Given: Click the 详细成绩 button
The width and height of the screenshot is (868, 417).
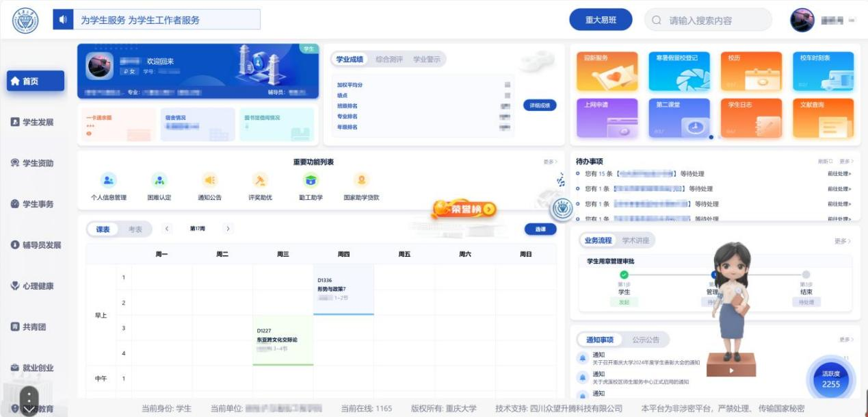Looking at the screenshot, I should [539, 105].
